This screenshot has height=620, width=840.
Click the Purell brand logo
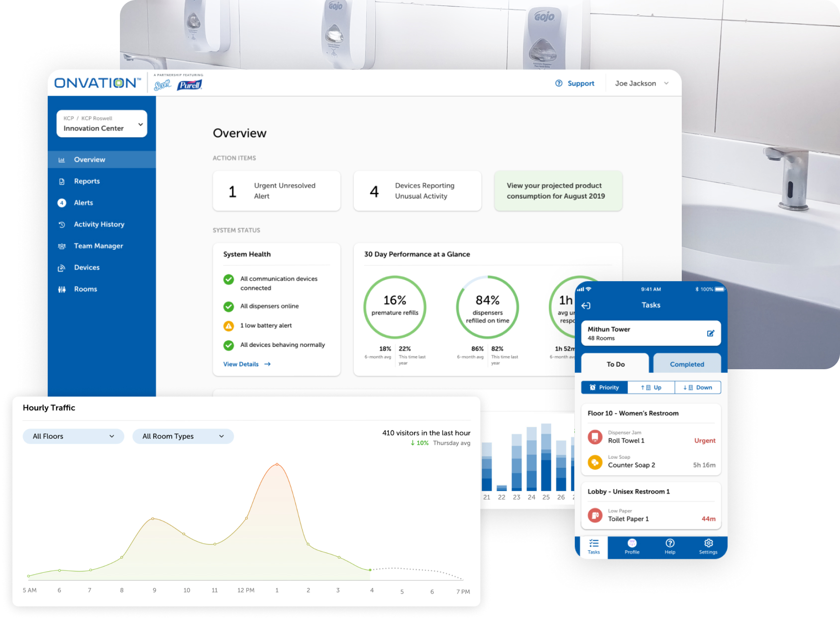tap(190, 85)
